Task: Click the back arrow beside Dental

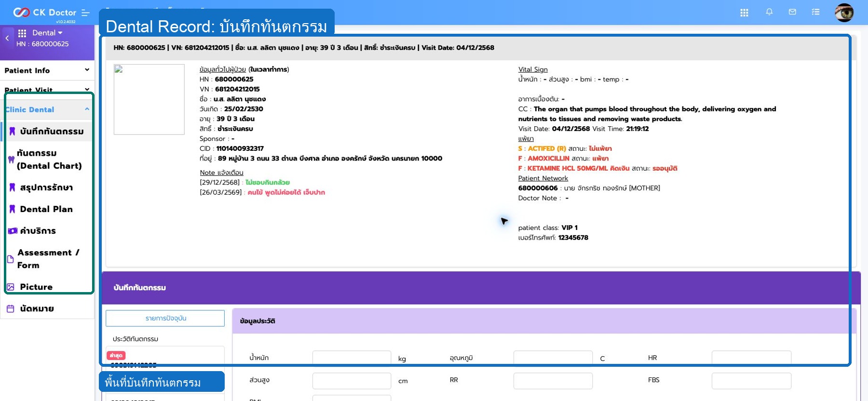Action: [x=7, y=38]
